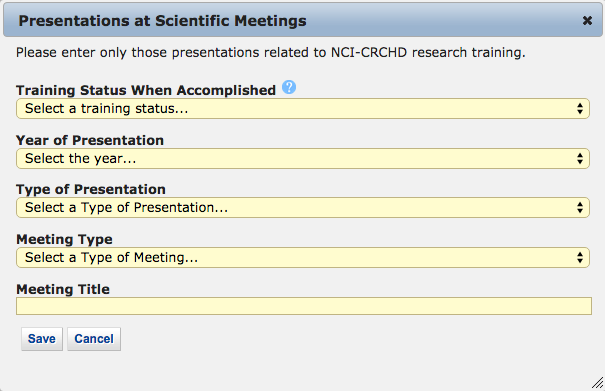Open the 'Select a training status...' dropdown
Viewport: 605px width, 391px height.
pyautogui.click(x=303, y=108)
